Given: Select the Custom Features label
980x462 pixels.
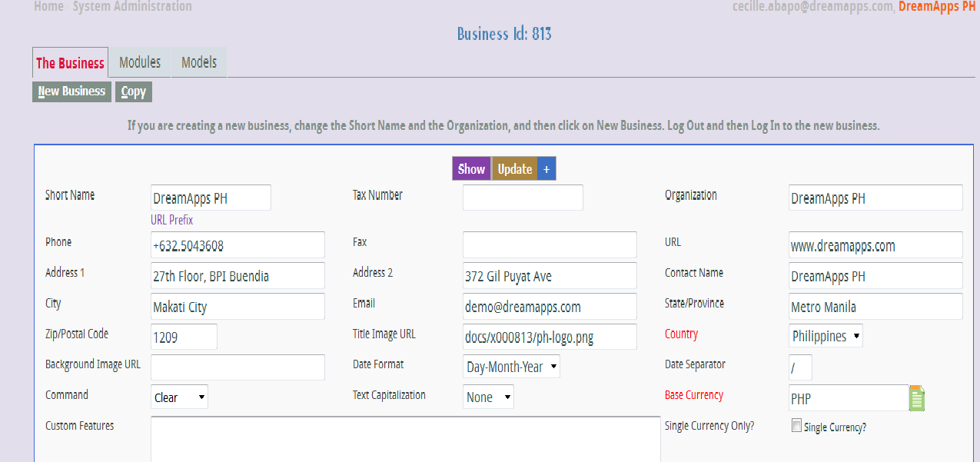Looking at the screenshot, I should (80, 426).
